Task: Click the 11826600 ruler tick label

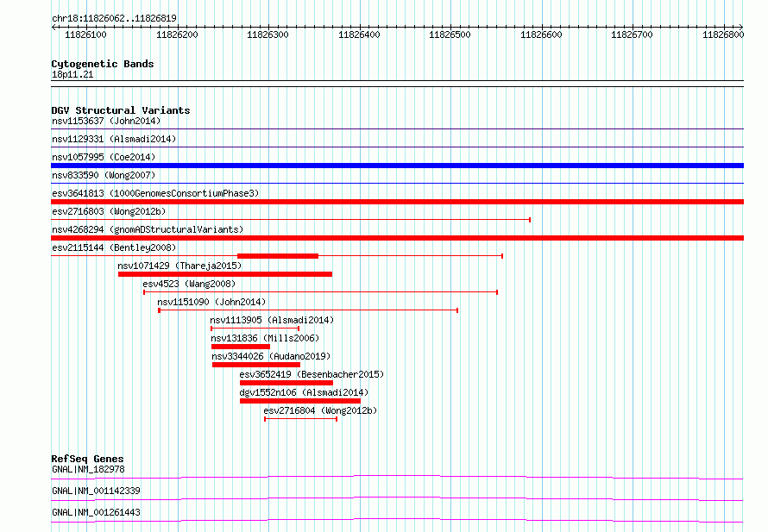Action: coord(541,34)
